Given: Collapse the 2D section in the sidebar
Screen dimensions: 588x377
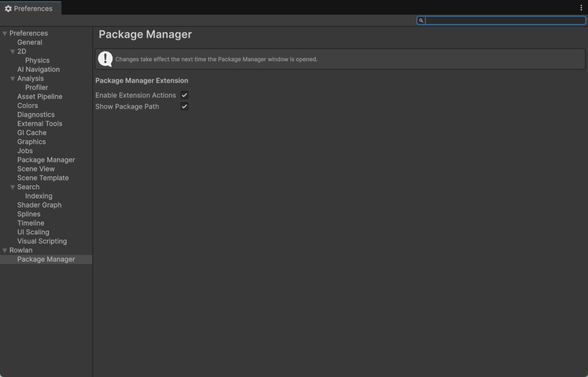Looking at the screenshot, I should click(12, 51).
